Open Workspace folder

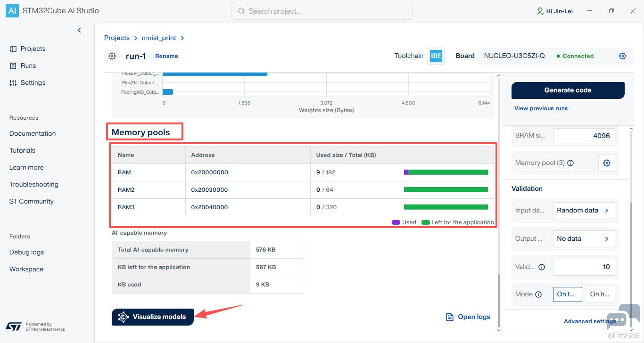click(26, 269)
